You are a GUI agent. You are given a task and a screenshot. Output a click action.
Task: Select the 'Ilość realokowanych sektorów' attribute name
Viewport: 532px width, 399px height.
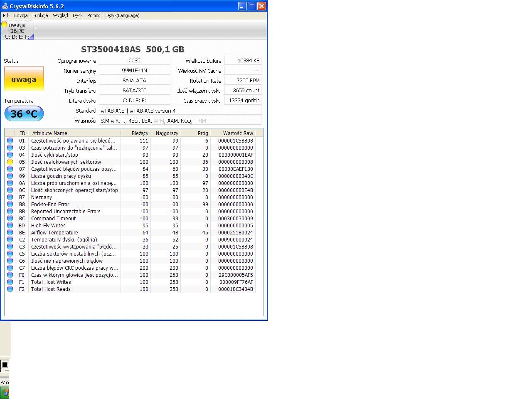pyautogui.click(x=66, y=162)
